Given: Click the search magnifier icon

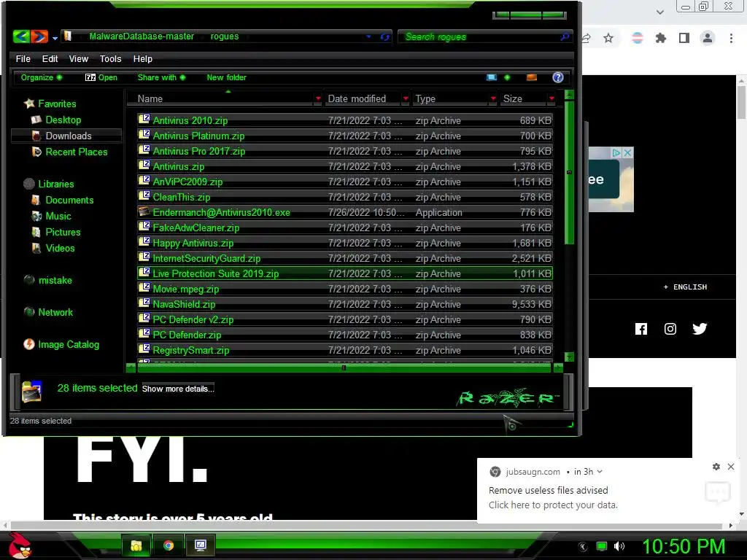Looking at the screenshot, I should tap(565, 36).
